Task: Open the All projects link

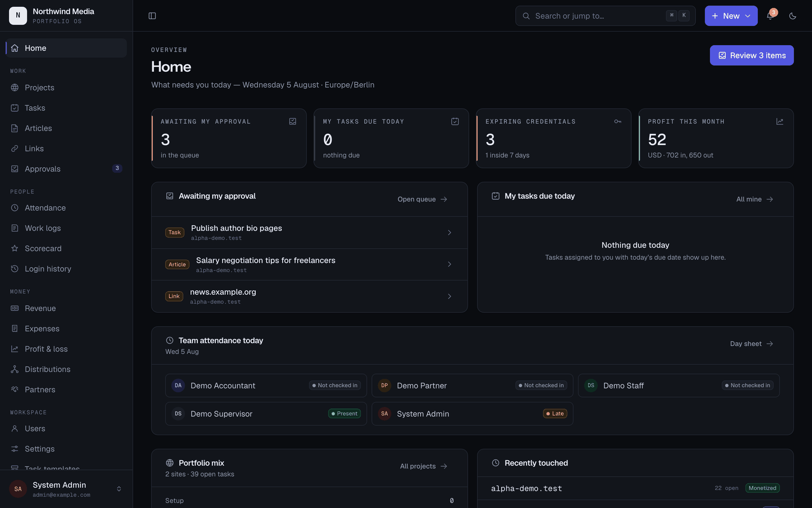Action: click(424, 466)
